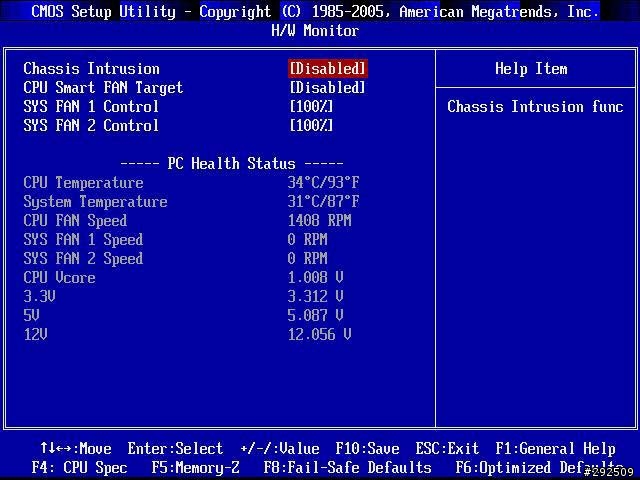Screen dimensions: 640x480
Task: Click the 1.008 V Vcore reading
Action: click(x=316, y=278)
